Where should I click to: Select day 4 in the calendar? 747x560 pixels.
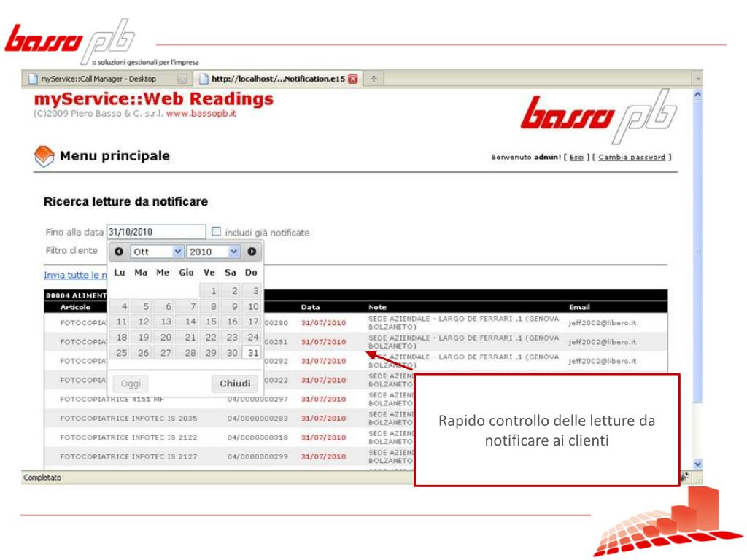(x=120, y=306)
